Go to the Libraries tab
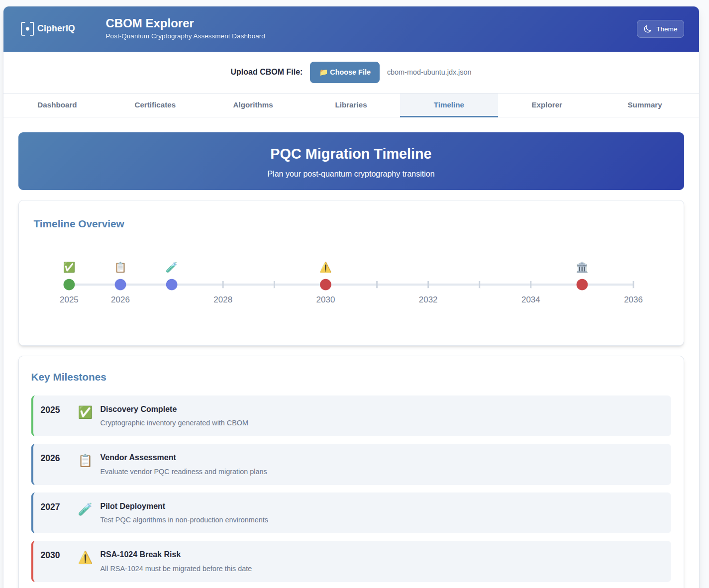 [351, 105]
